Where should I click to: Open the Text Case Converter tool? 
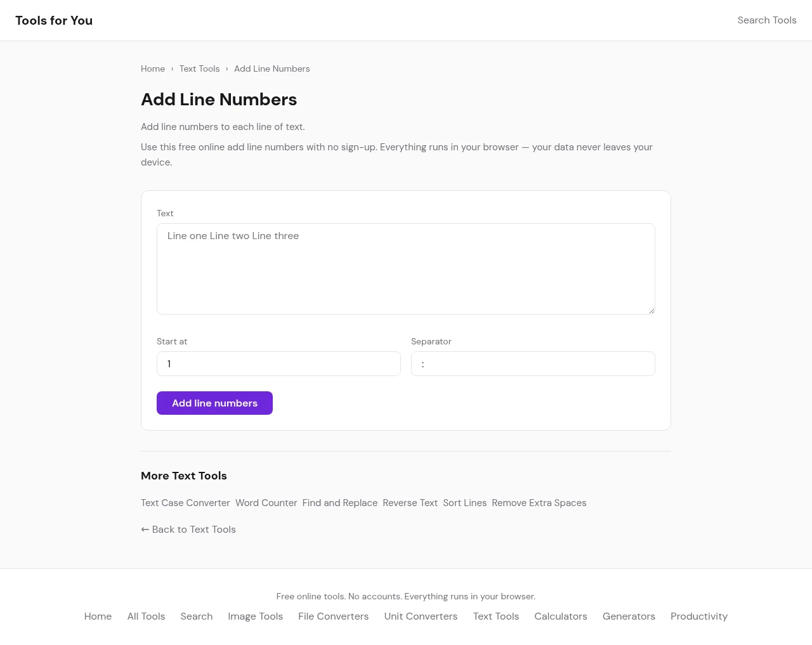tap(185, 503)
